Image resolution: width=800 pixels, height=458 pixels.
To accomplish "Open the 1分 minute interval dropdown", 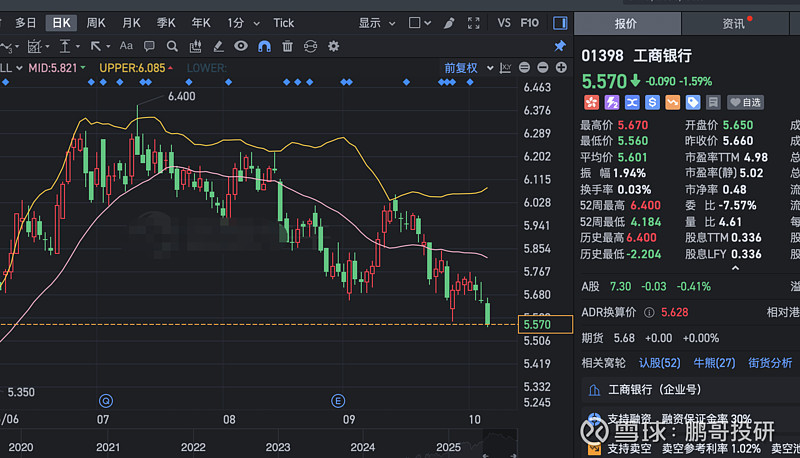I will point(240,22).
